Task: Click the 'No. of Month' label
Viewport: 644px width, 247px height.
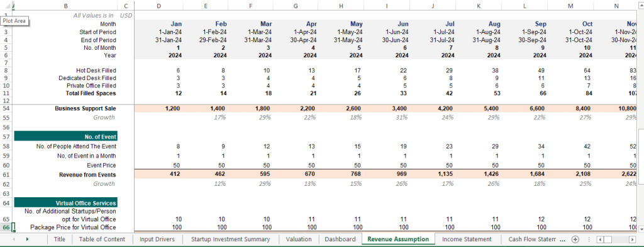Action: [x=100, y=48]
